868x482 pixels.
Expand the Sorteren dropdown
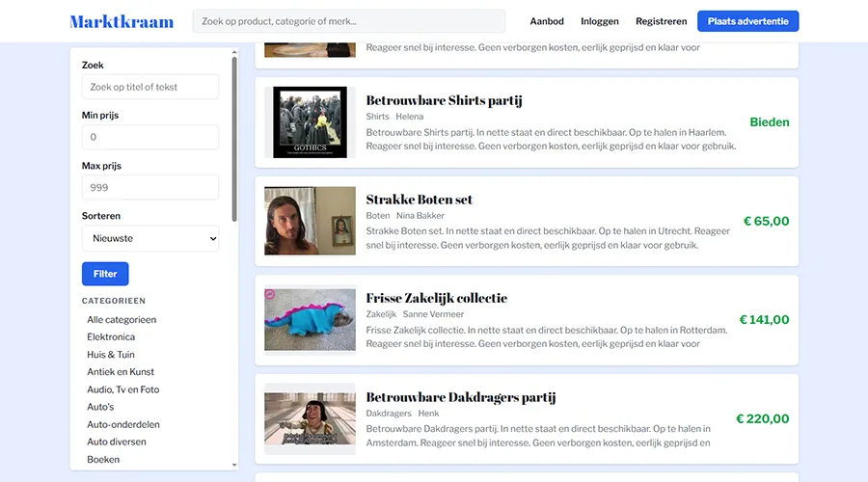click(150, 238)
